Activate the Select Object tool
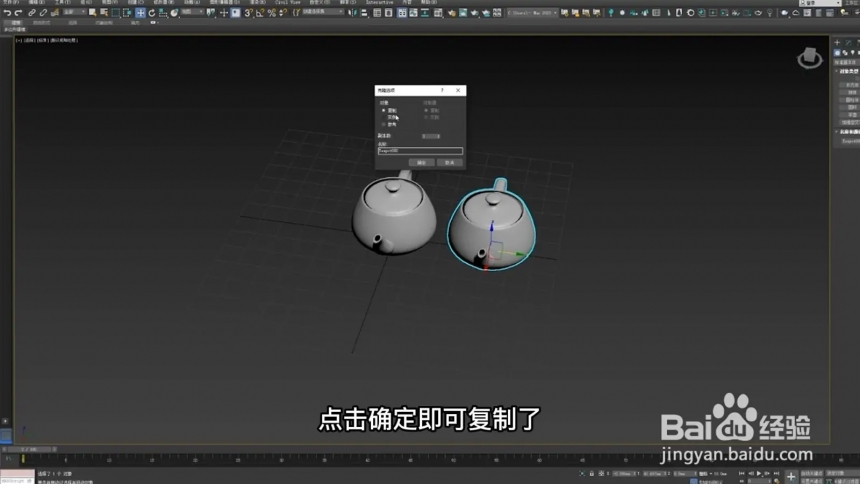The width and height of the screenshot is (860, 484). (92, 13)
